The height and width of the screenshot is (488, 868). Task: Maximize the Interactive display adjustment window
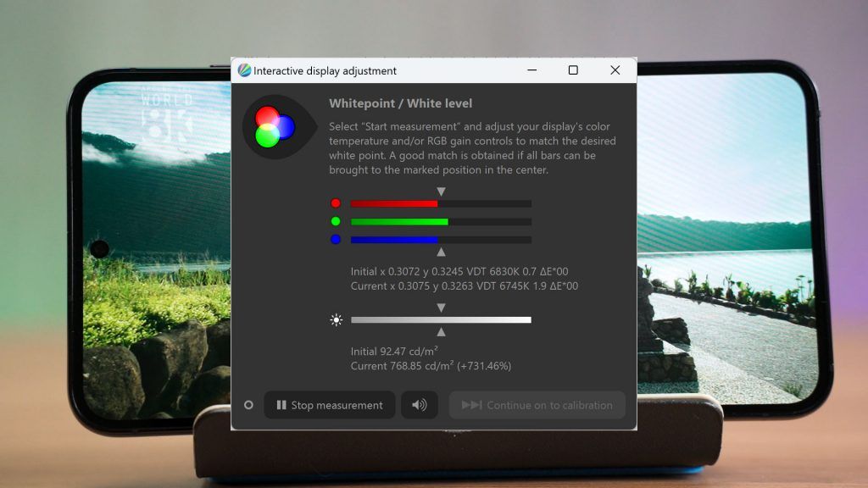573,70
